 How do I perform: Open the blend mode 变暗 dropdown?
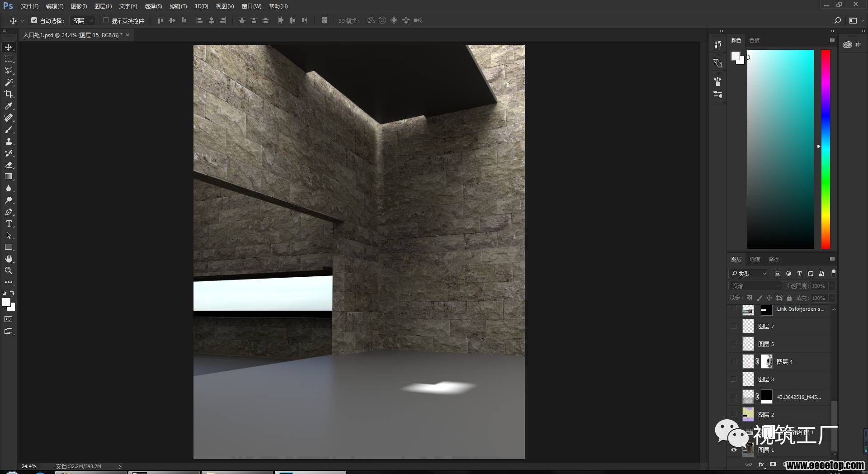point(755,286)
